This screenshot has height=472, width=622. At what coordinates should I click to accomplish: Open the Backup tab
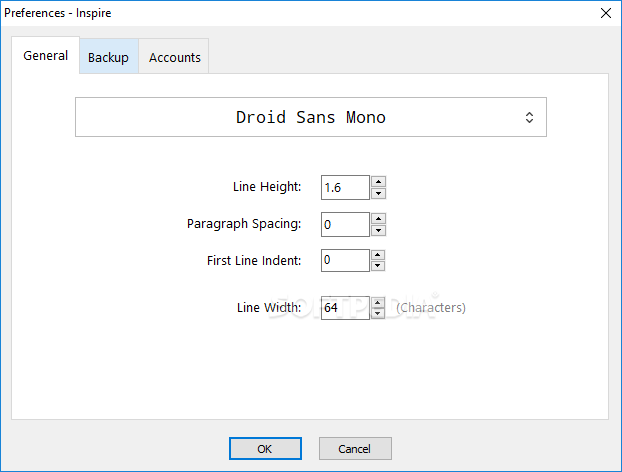click(109, 57)
